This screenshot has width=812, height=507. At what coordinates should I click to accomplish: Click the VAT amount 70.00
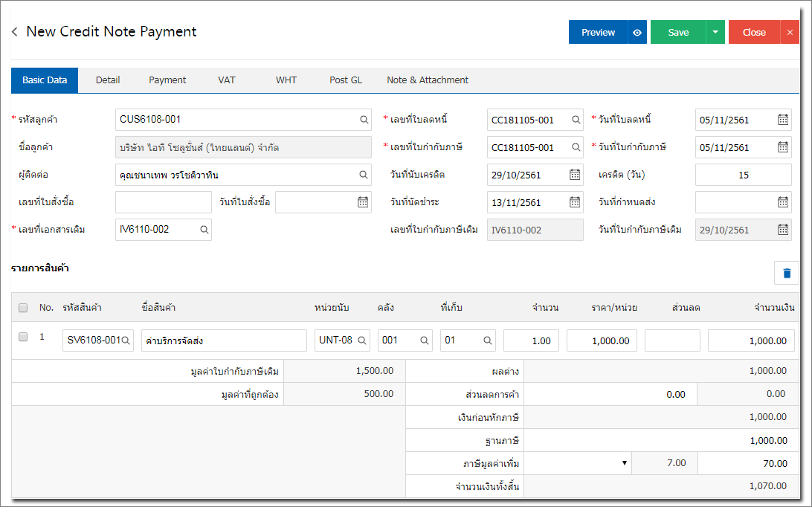click(748, 463)
